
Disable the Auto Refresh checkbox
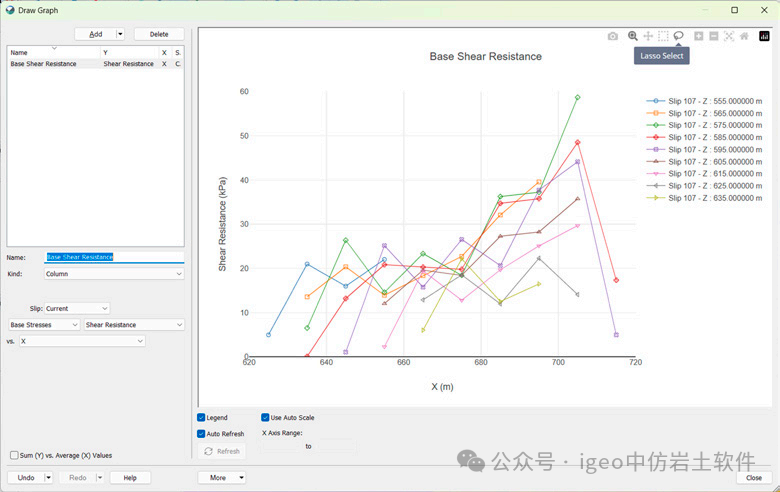pyautogui.click(x=202, y=434)
